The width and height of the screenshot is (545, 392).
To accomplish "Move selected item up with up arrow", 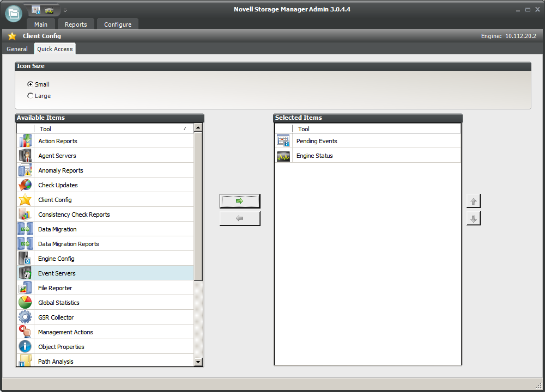I will [474, 201].
